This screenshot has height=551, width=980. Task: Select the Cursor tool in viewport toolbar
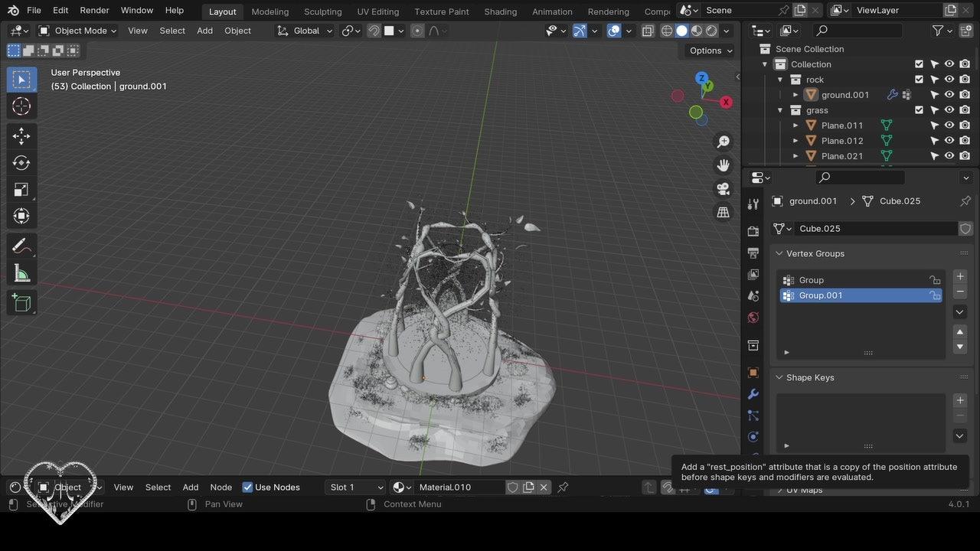[21, 106]
